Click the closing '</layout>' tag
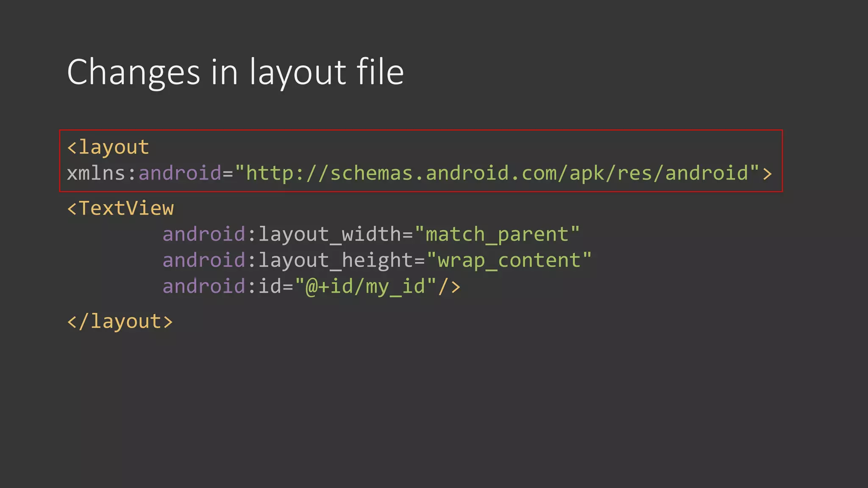868x488 pixels. tap(120, 321)
